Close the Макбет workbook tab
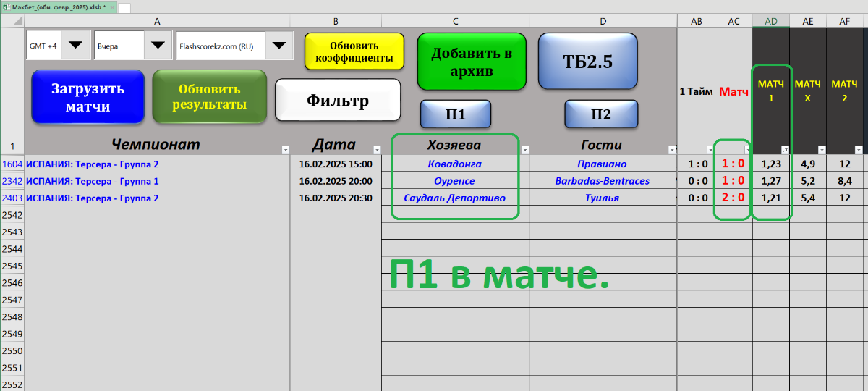This screenshot has height=391, width=868. pos(112,7)
